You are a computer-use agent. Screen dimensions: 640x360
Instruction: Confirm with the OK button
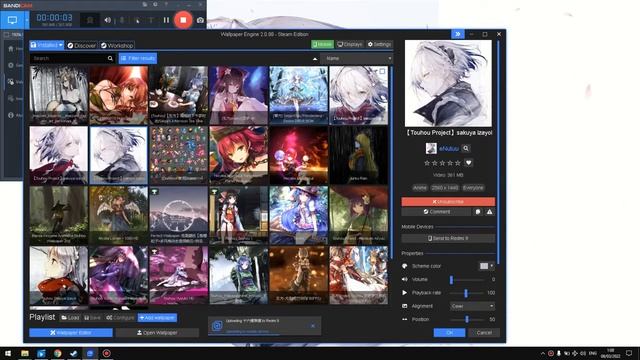[449, 333]
